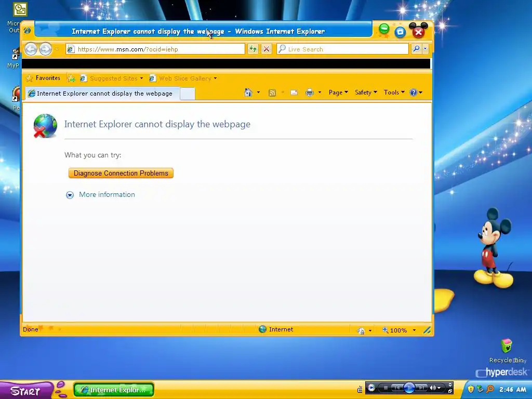Click the Safely Remove Hardware tray icon
Viewport: 532px width, 399px height.
(480, 389)
